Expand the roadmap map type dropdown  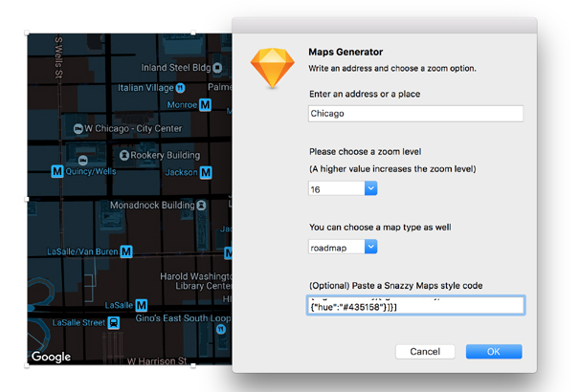371,247
